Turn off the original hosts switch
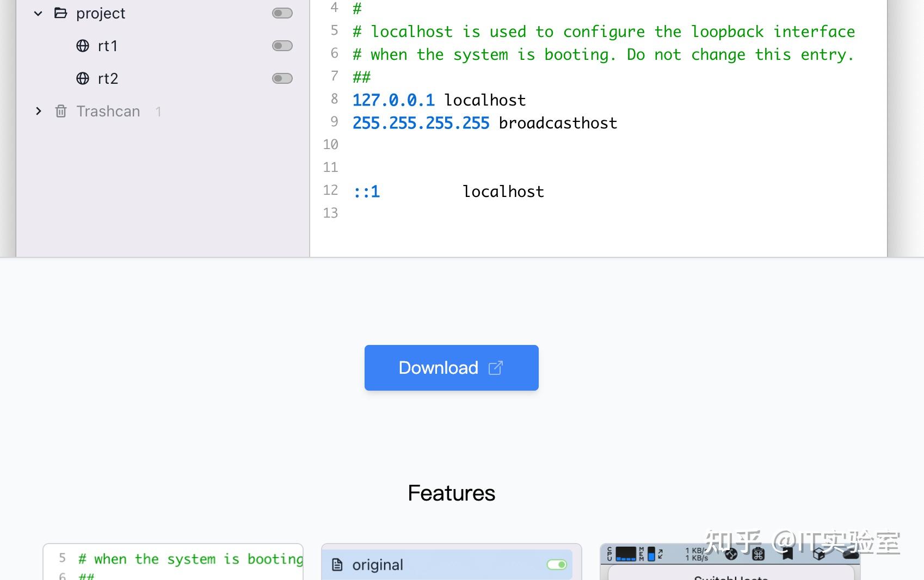 click(x=557, y=565)
